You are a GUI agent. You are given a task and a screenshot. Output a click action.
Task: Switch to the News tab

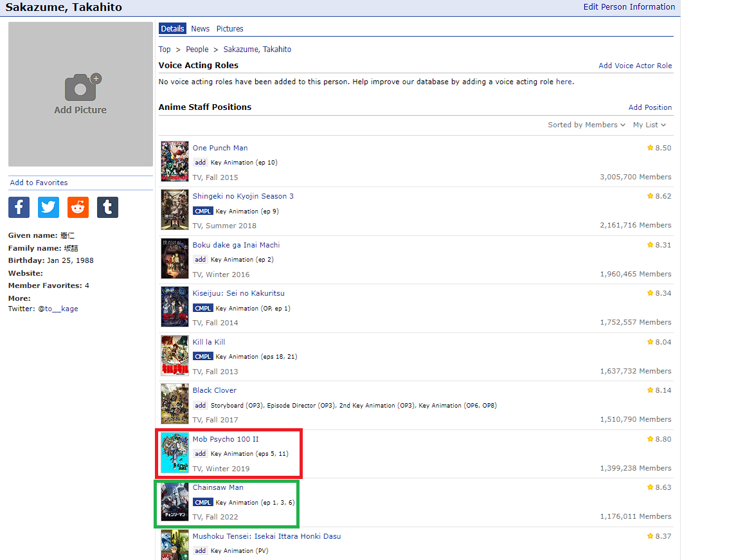coord(200,29)
